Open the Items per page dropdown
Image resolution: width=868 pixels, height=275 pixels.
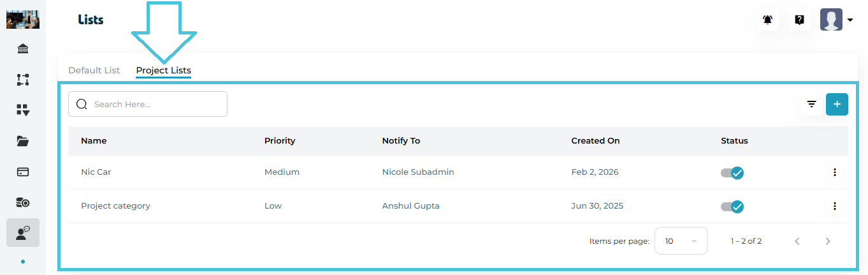click(x=681, y=241)
